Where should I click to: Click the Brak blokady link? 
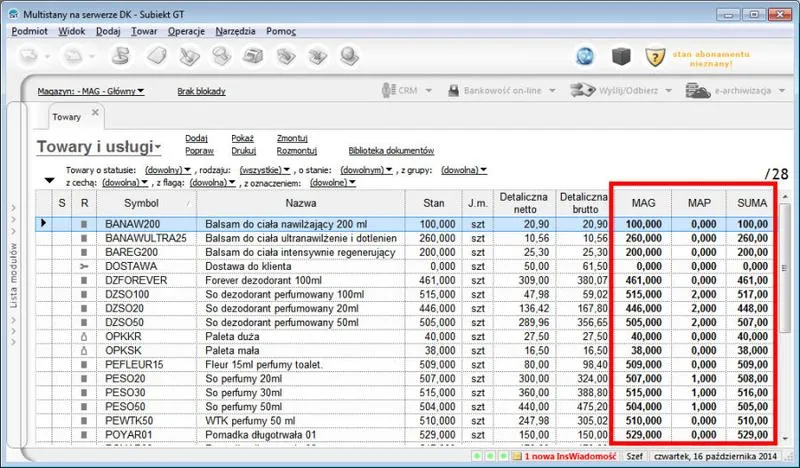[x=201, y=91]
